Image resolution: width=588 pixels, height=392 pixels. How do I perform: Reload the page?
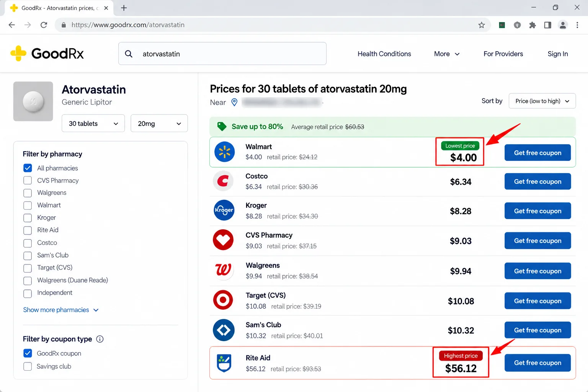tap(44, 25)
